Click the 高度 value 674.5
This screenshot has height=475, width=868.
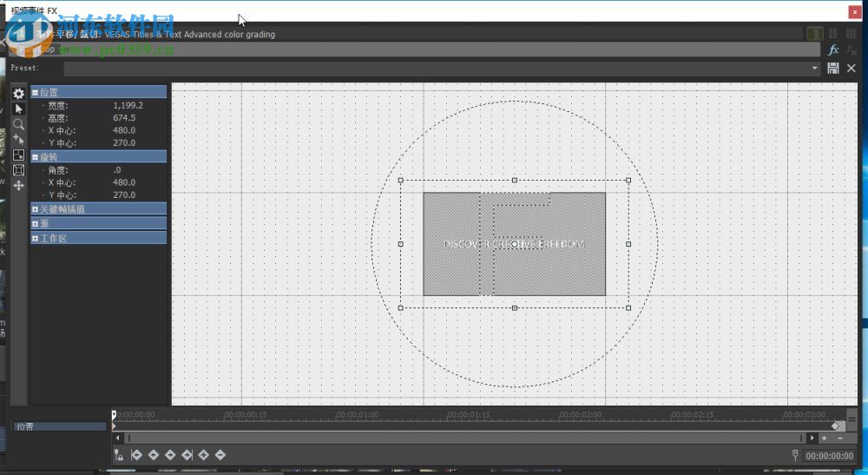[x=124, y=118]
